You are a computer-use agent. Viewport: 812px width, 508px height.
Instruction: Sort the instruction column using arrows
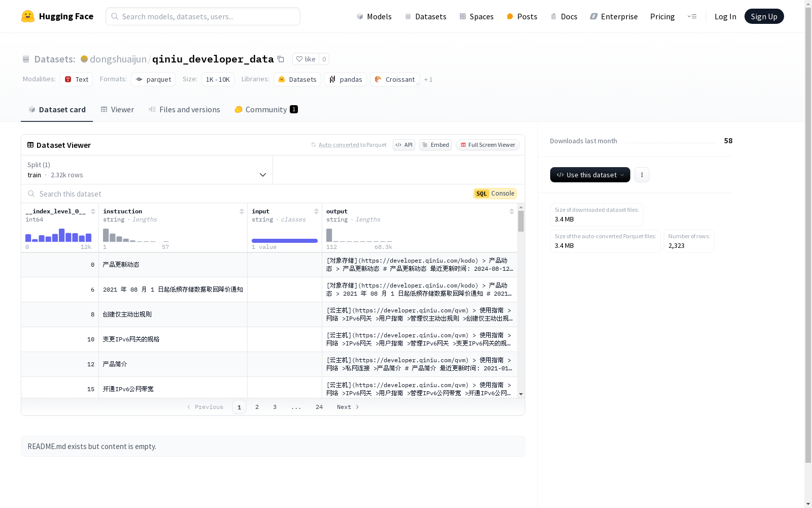(x=242, y=211)
